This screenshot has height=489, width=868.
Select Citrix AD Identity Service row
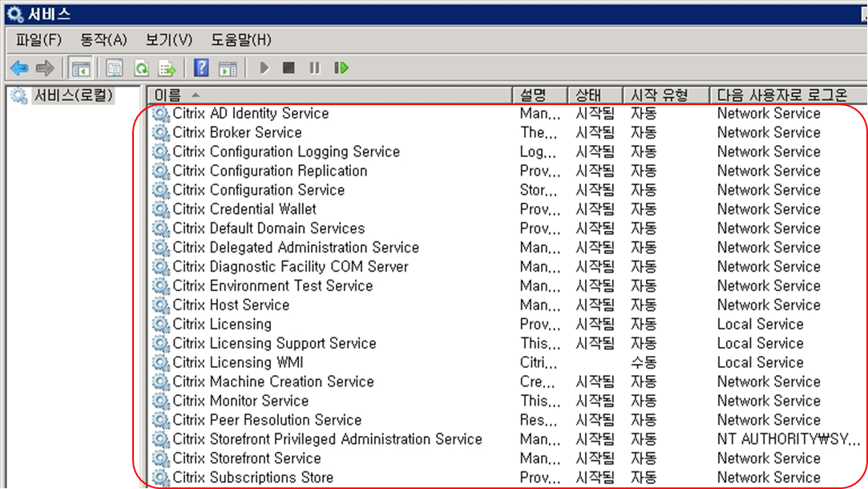507,114
